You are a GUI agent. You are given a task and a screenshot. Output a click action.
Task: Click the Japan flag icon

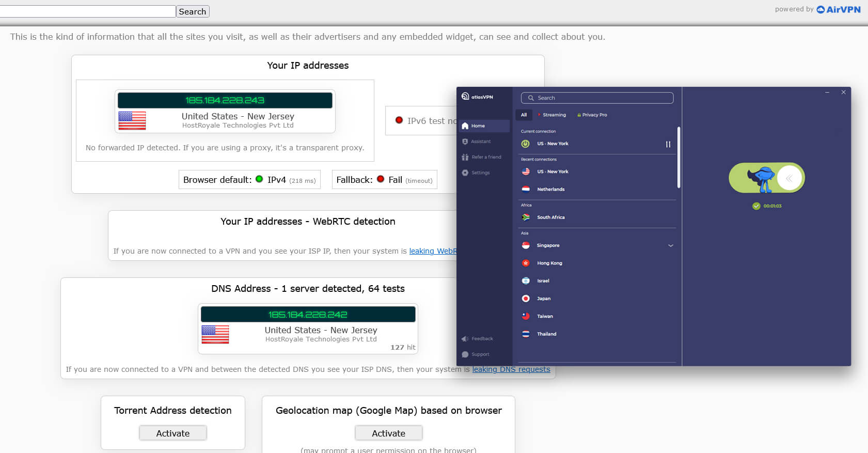tap(526, 299)
